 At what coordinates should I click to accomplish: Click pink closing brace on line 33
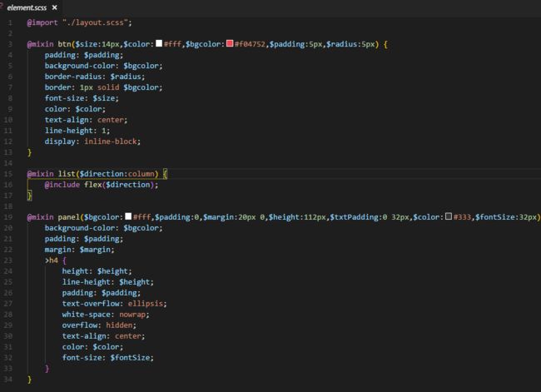47,369
